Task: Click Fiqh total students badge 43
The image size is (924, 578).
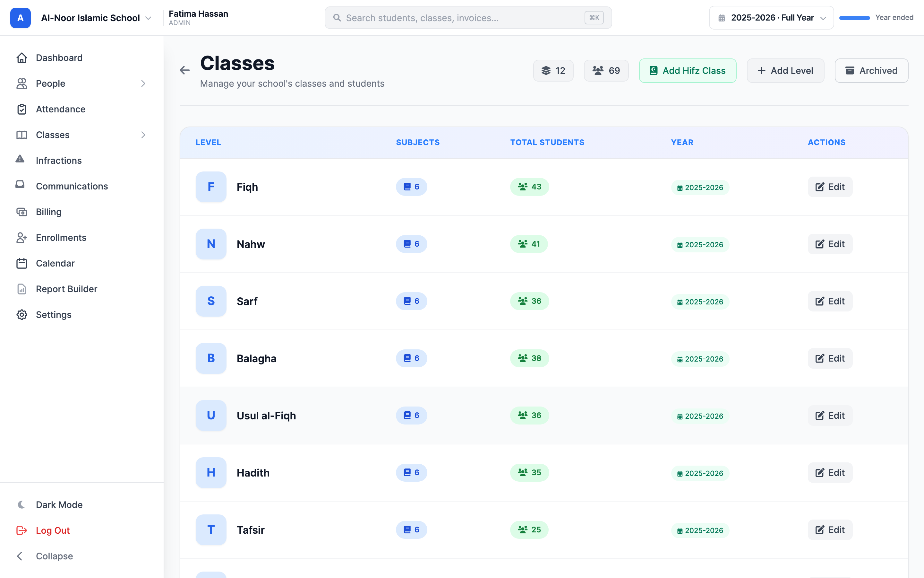Action: tap(530, 187)
